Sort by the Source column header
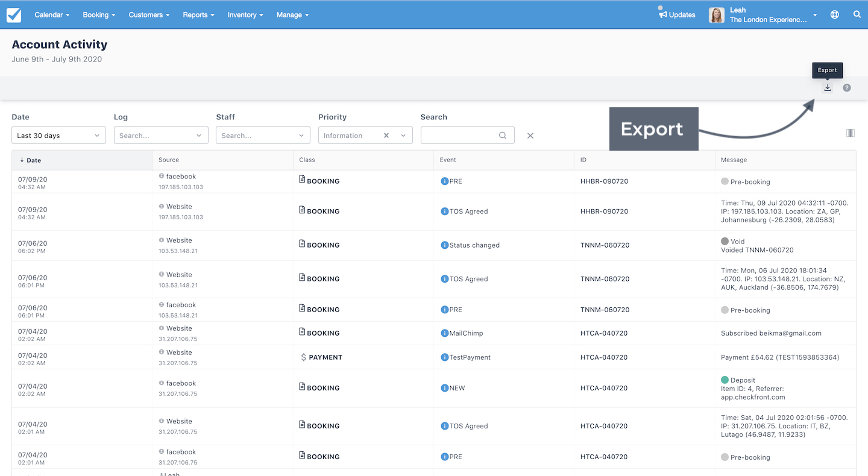Image resolution: width=868 pixels, height=476 pixels. (x=223, y=160)
